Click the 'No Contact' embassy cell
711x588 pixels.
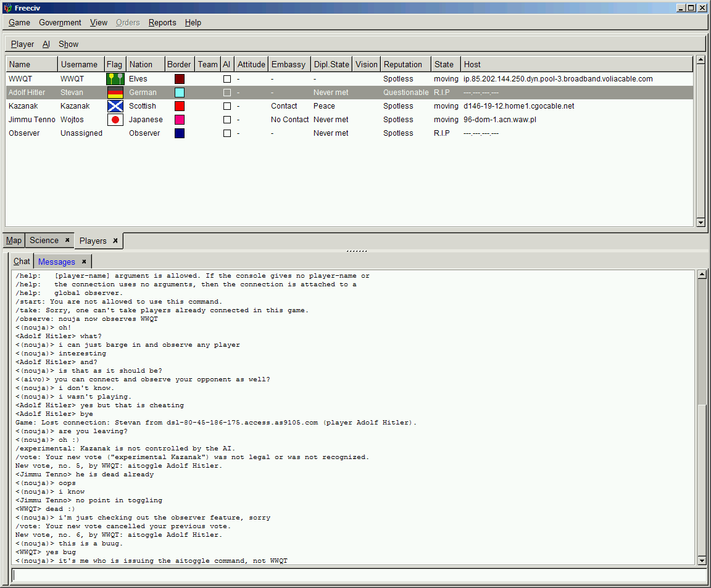point(289,120)
